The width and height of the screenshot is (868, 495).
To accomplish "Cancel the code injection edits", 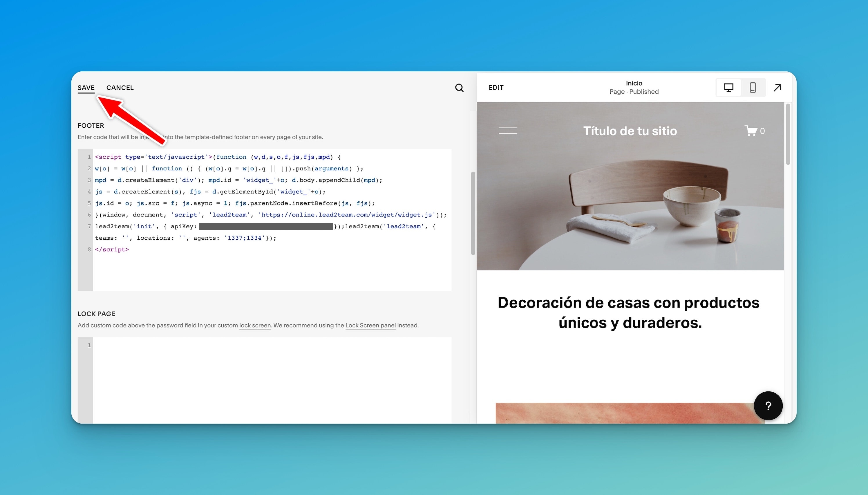I will [x=120, y=88].
